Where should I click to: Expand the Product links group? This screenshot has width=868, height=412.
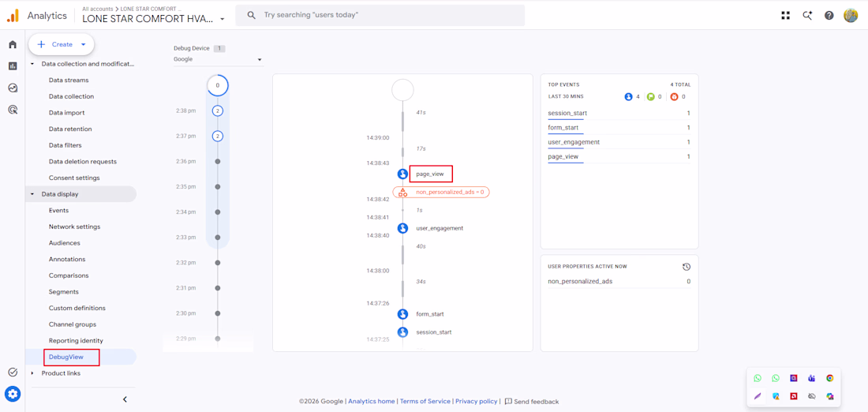[x=32, y=373]
